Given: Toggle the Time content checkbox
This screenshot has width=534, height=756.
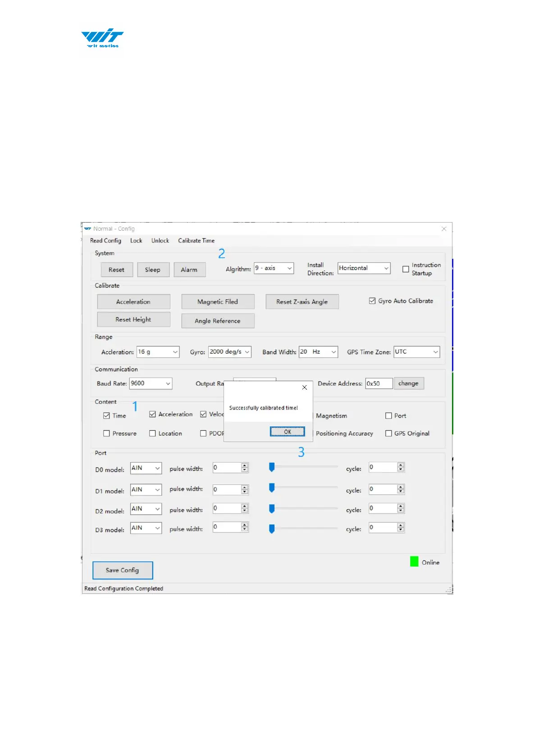Looking at the screenshot, I should tap(107, 416).
